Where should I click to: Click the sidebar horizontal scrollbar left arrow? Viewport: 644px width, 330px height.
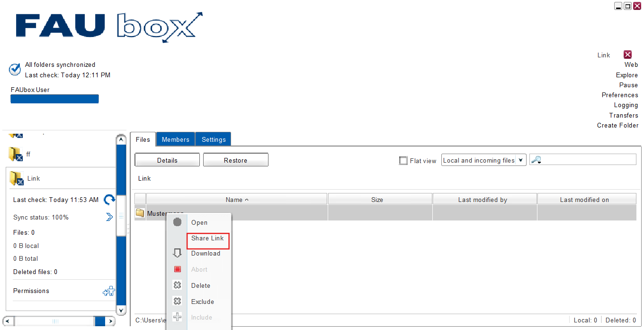(8, 321)
